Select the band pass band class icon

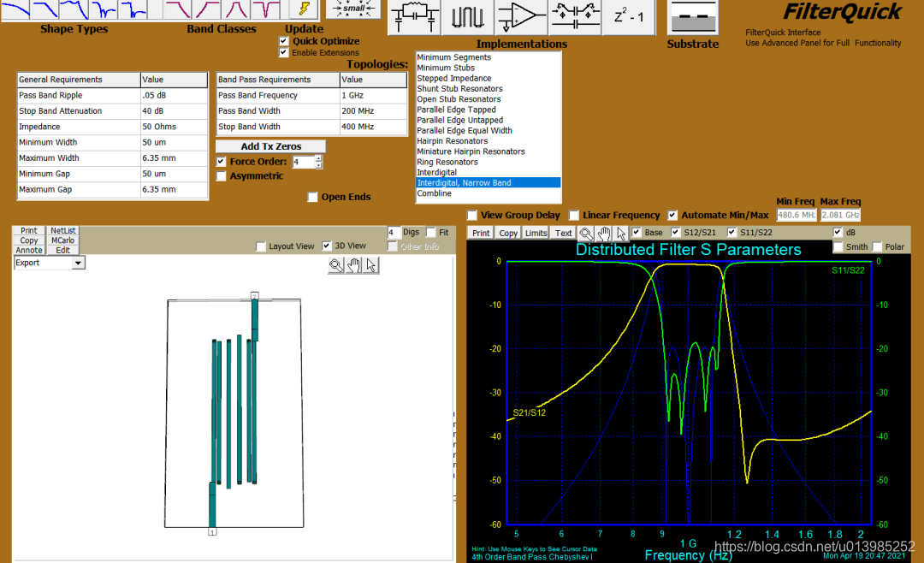tap(236, 9)
